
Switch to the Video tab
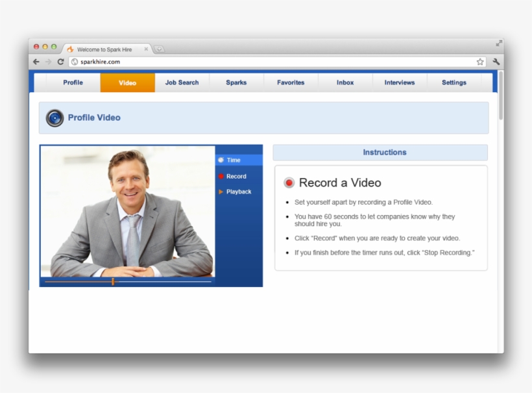click(127, 83)
